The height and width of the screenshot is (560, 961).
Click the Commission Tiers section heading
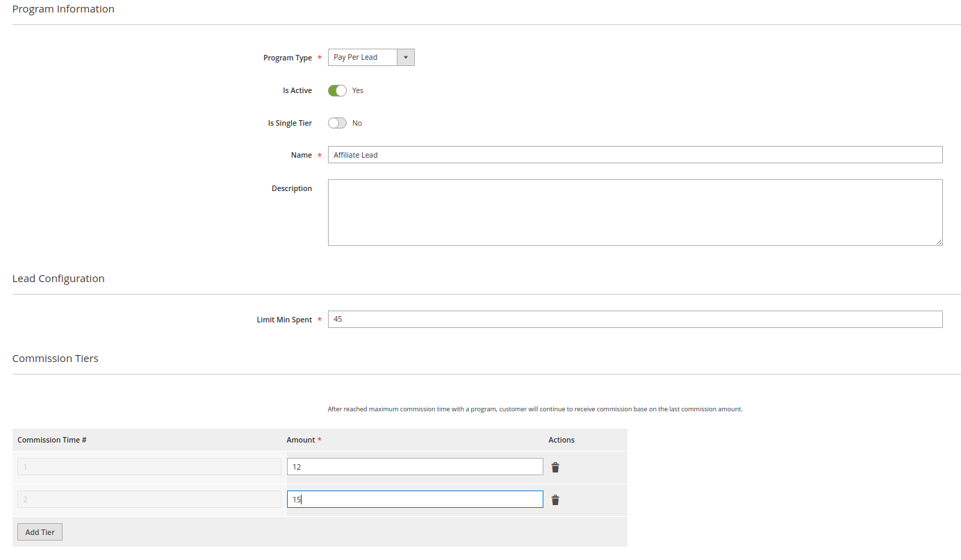click(x=56, y=359)
